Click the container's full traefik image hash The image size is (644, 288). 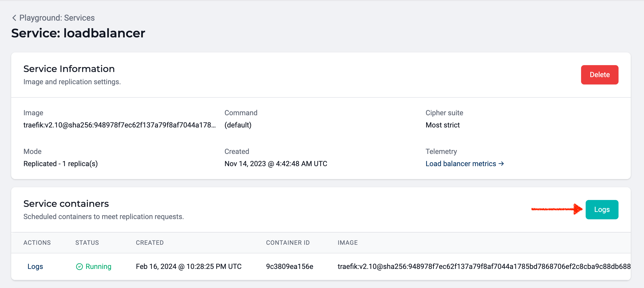pyautogui.click(x=484, y=266)
